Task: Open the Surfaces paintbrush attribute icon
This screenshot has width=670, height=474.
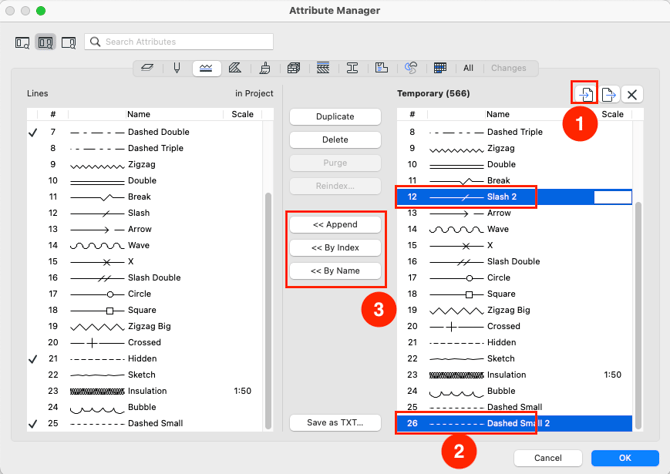Action: pyautogui.click(x=264, y=68)
